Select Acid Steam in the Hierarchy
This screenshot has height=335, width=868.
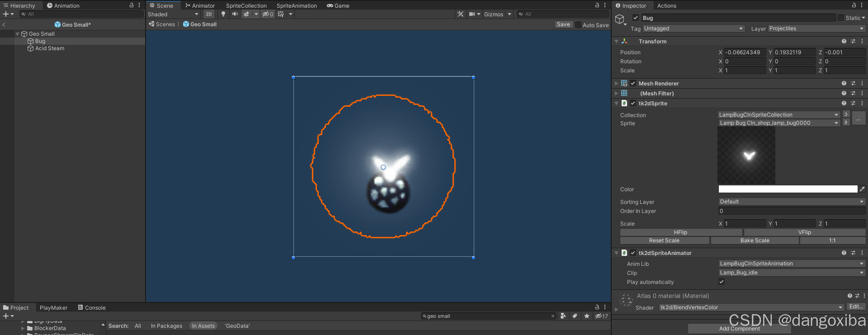[50, 48]
